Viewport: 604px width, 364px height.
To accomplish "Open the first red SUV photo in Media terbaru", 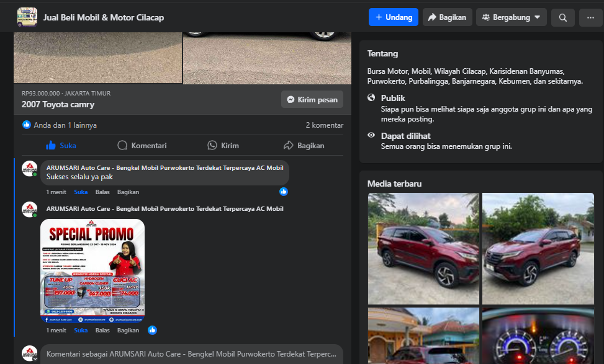I will [423, 249].
